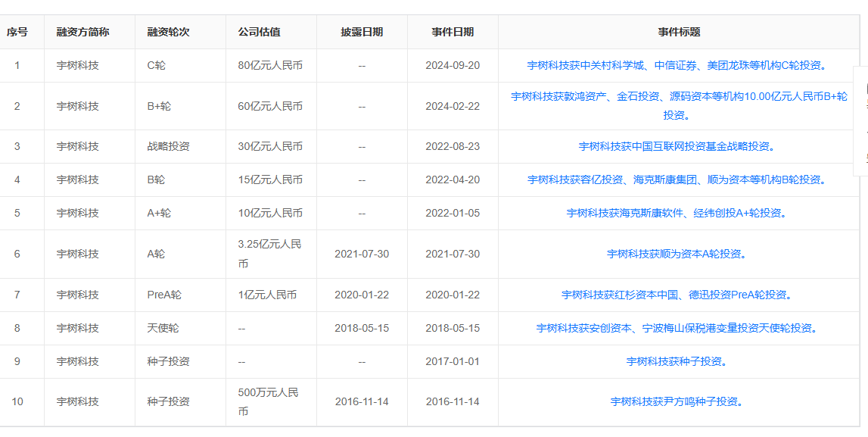Open the 宇树科技获种子投资 event link
The image size is (868, 437).
679,361
